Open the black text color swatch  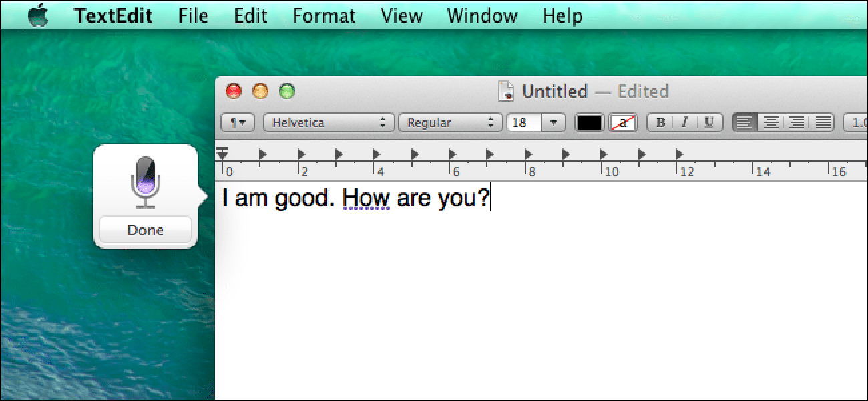pyautogui.click(x=590, y=123)
